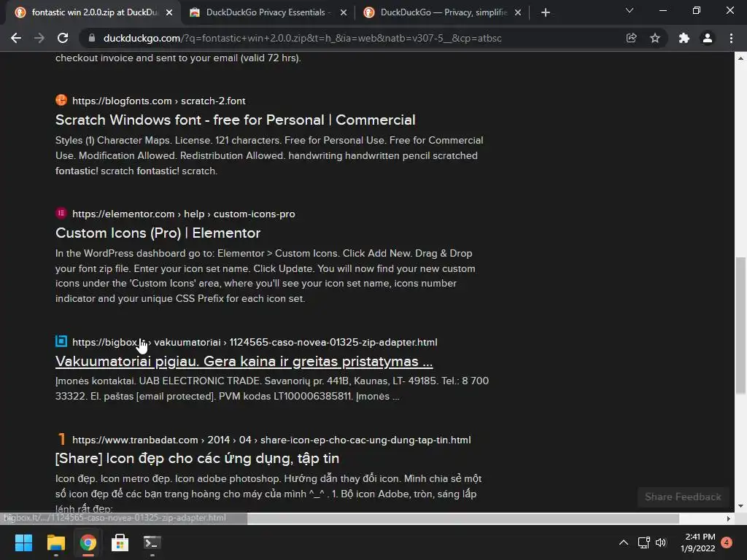Viewport: 747px width, 560px height.
Task: Go back to the previous page
Action: pos(16,38)
